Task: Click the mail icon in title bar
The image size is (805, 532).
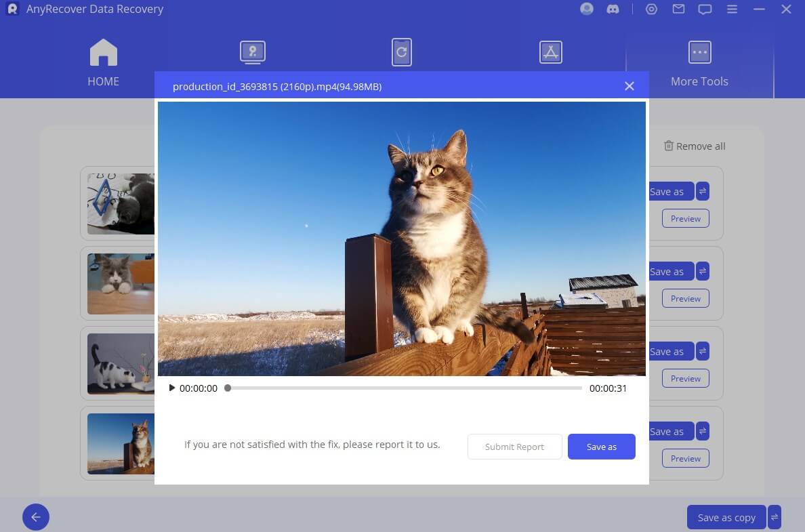Action: click(x=678, y=9)
